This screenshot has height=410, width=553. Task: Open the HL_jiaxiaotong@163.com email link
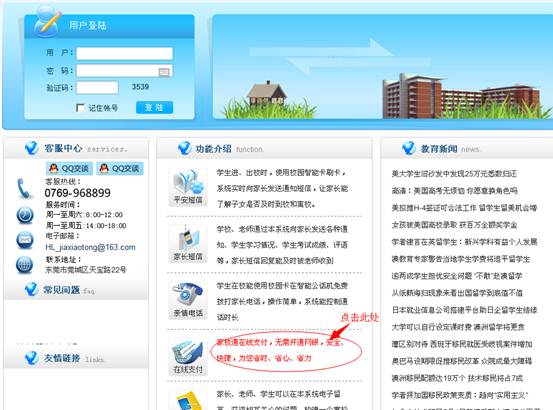[90, 247]
